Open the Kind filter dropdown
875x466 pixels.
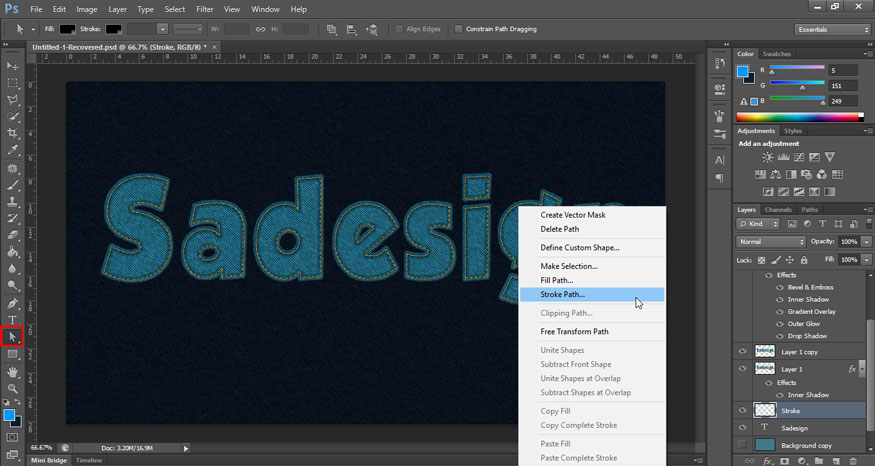758,224
